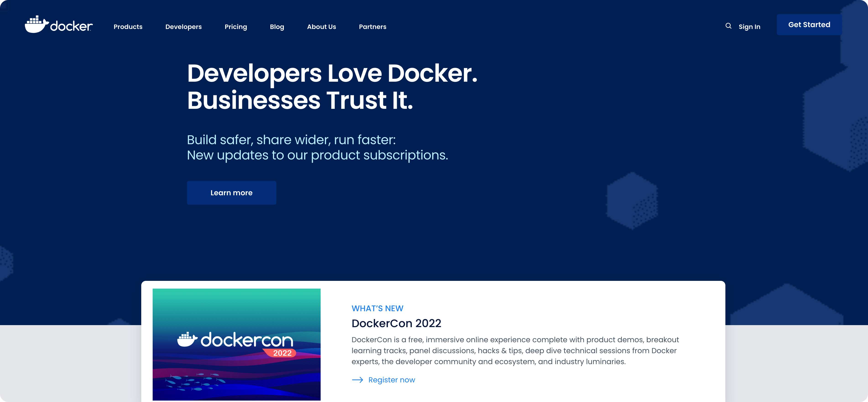The image size is (868, 402).
Task: Open the About Us dropdown
Action: click(x=322, y=27)
